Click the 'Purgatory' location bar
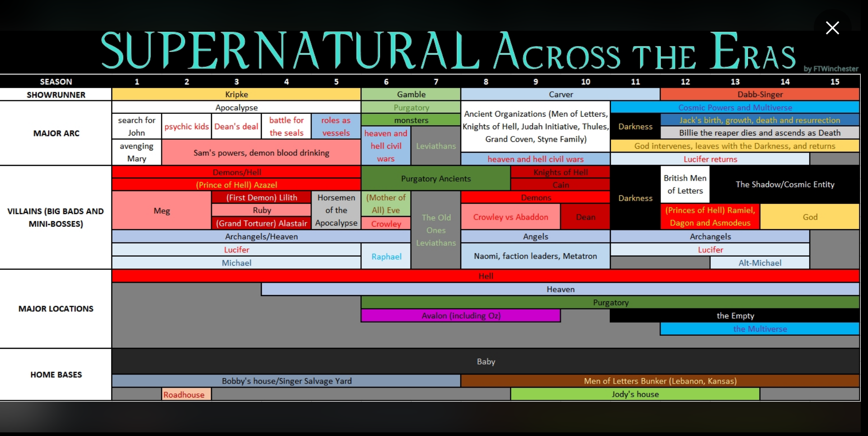868x436 pixels. pyautogui.click(x=610, y=302)
